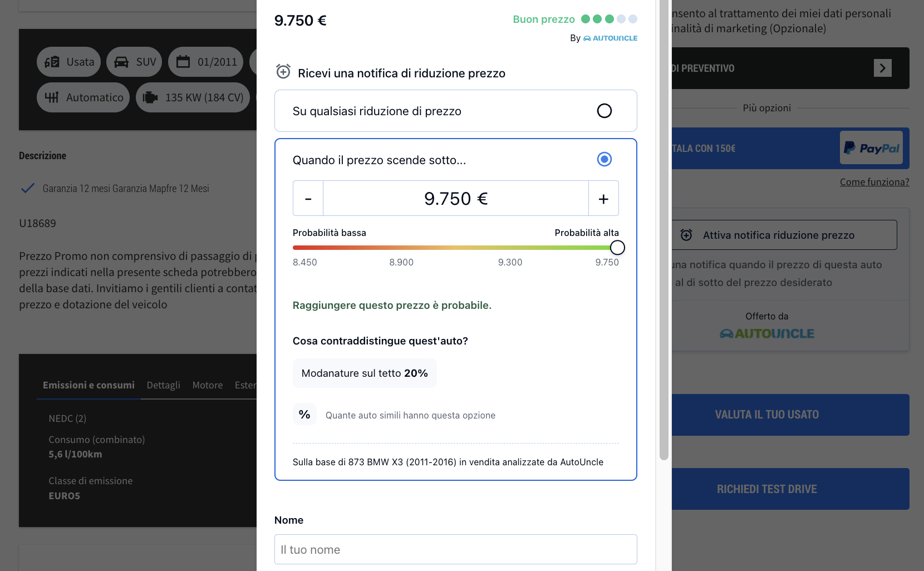Switch to the Dettagli tab
This screenshot has width=924, height=571.
tap(163, 385)
